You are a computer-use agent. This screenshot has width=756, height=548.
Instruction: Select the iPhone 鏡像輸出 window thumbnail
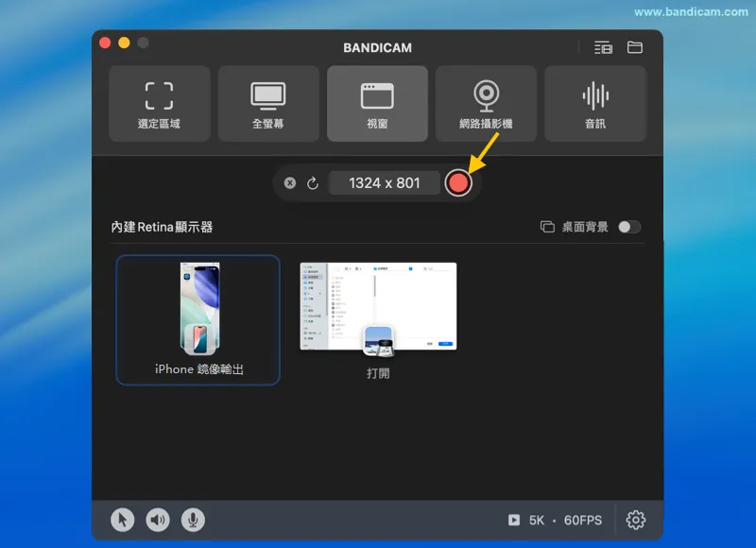click(198, 320)
